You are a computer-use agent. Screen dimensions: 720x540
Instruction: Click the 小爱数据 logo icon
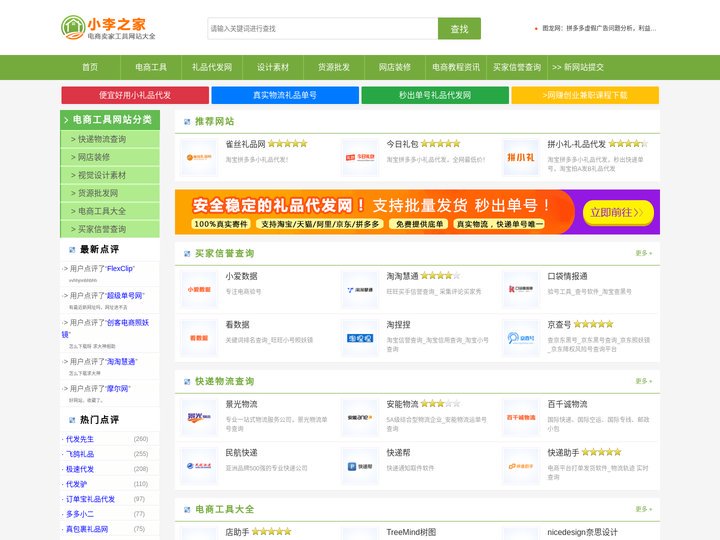199,290
